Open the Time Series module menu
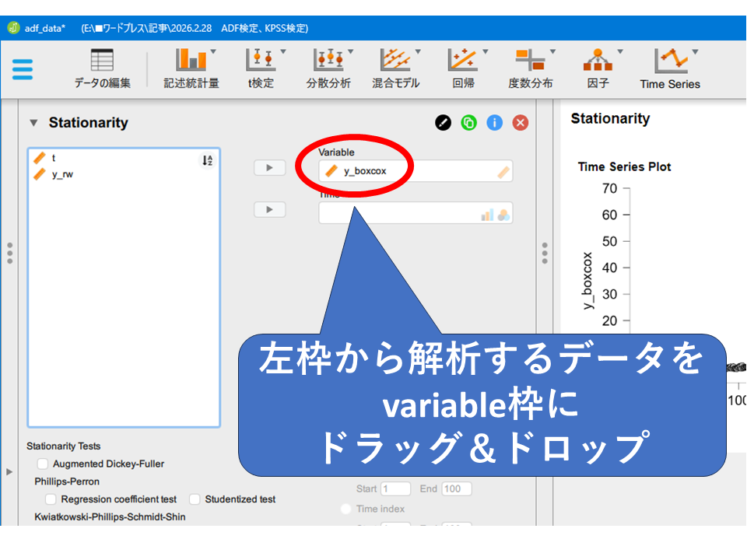 (669, 68)
